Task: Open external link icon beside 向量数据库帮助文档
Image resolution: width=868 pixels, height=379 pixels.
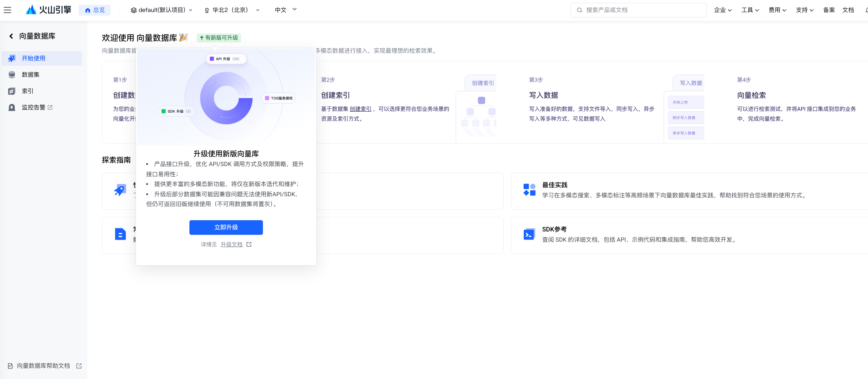Action: 79,366
